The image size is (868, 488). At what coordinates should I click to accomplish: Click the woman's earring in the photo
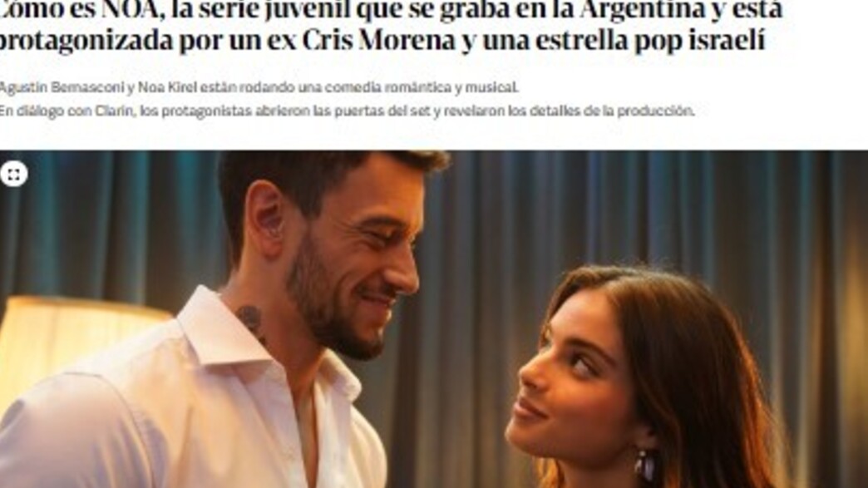pyautogui.click(x=645, y=465)
